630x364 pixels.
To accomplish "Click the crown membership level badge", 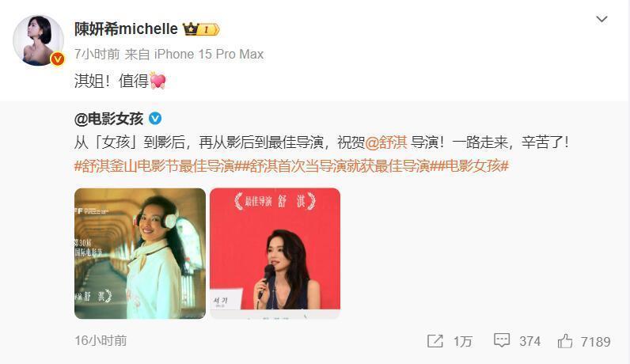I will (x=201, y=29).
